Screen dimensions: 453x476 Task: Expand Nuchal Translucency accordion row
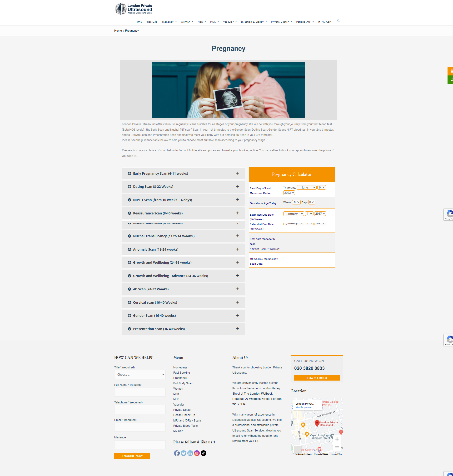click(x=183, y=236)
